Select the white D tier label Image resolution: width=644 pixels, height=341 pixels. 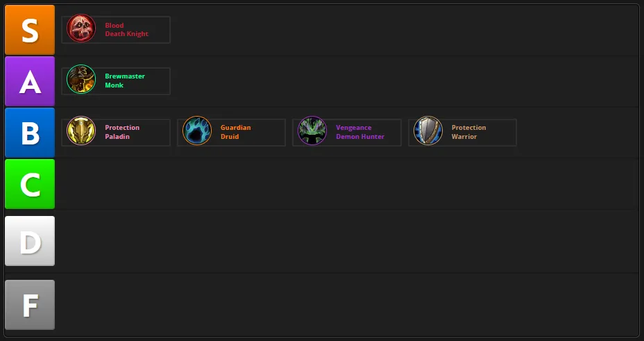(x=30, y=241)
